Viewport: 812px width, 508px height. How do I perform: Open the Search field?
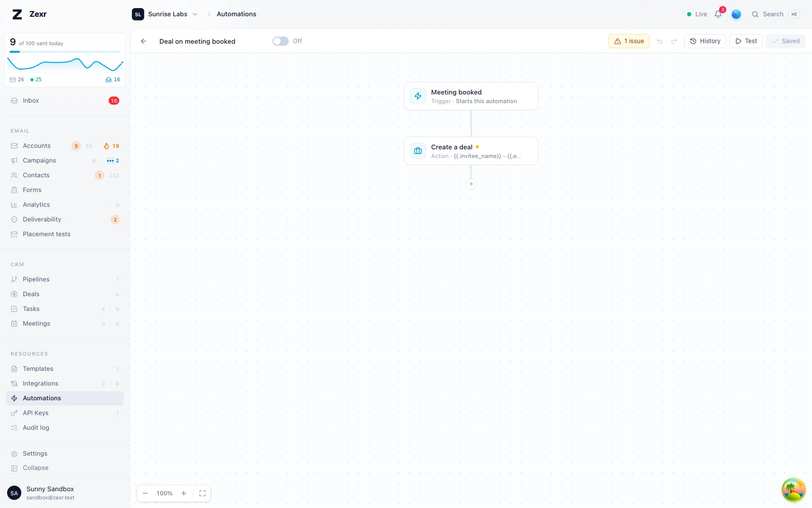(x=775, y=14)
